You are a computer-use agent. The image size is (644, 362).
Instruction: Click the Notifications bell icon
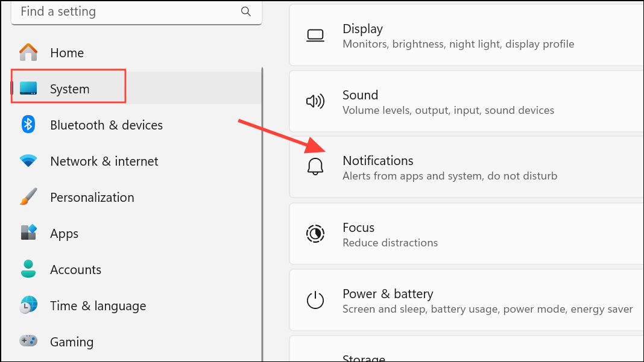click(315, 167)
